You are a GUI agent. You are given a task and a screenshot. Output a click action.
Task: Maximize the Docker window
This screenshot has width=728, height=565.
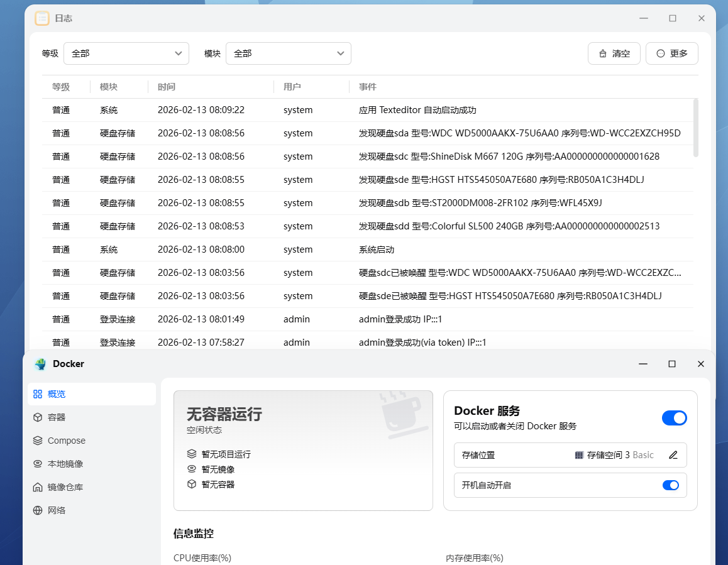pyautogui.click(x=671, y=364)
